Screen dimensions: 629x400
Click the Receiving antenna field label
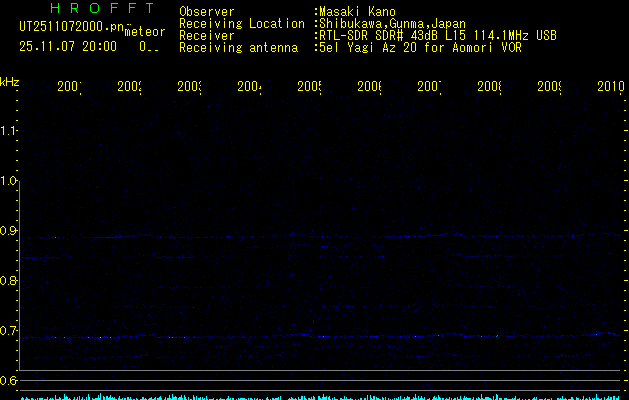point(238,47)
